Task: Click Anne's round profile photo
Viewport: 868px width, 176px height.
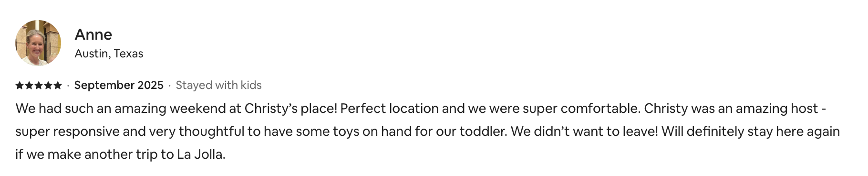Action: [x=38, y=43]
